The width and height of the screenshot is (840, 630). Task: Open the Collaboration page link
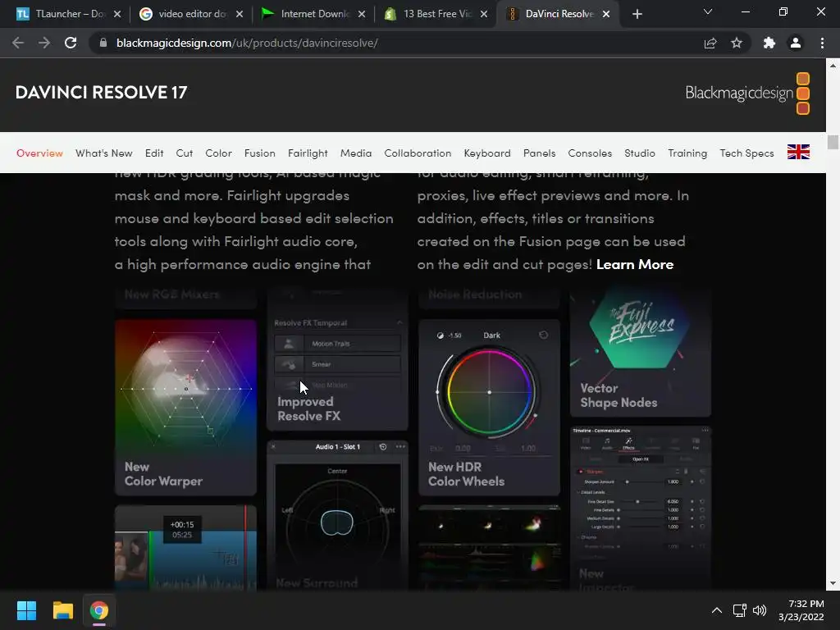(x=418, y=153)
